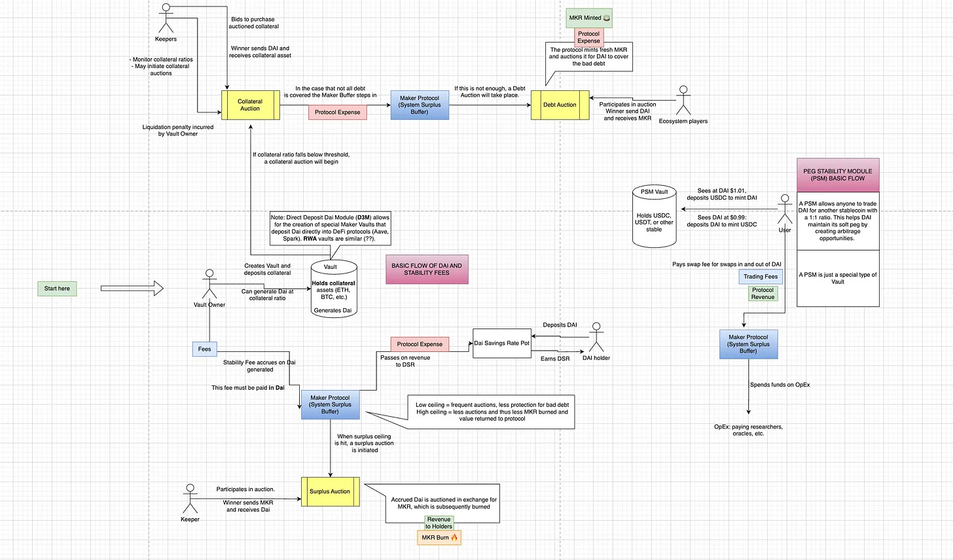Click the 'Monitor collateral ratios' text
Image resolution: width=953 pixels, height=560 pixels.
click(x=161, y=66)
